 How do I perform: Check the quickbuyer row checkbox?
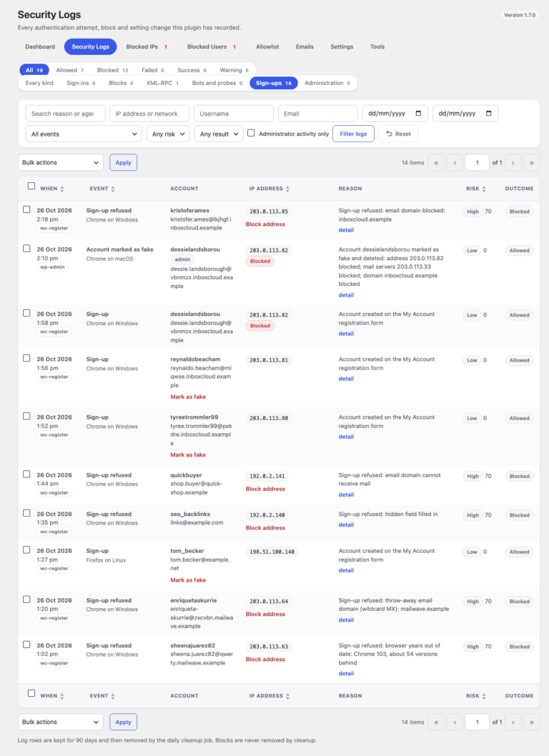click(26, 474)
